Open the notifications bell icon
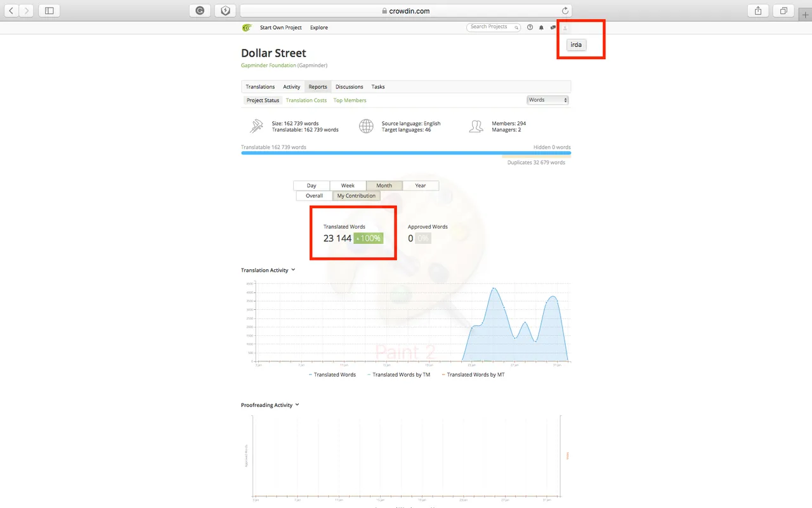 pyautogui.click(x=541, y=27)
